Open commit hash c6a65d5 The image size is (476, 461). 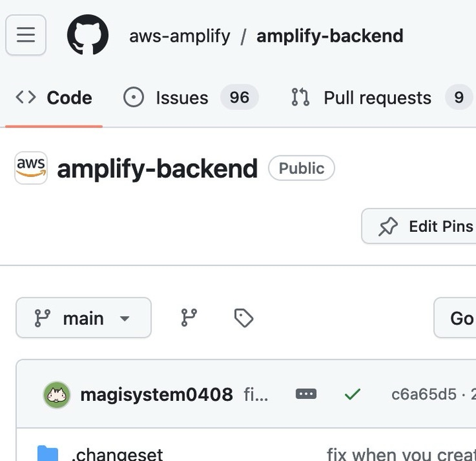[424, 394]
